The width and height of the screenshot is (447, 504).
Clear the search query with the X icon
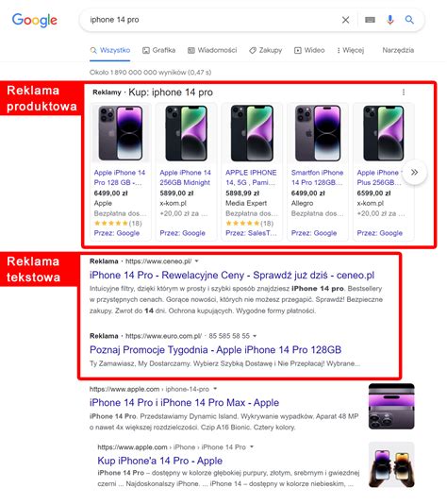(345, 20)
